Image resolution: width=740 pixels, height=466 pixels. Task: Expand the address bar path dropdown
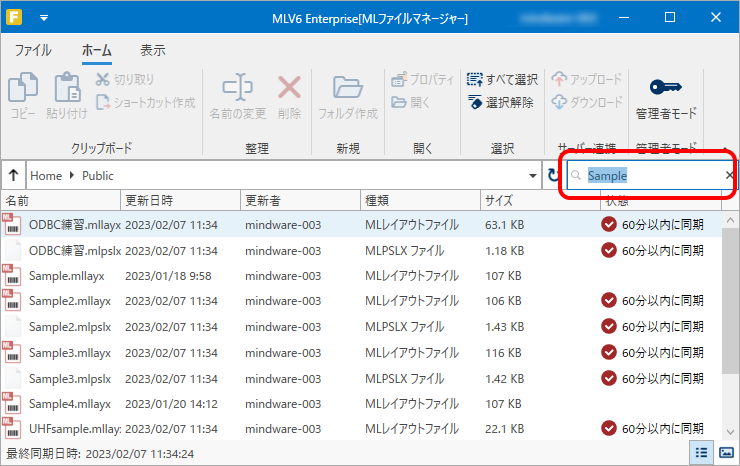533,176
